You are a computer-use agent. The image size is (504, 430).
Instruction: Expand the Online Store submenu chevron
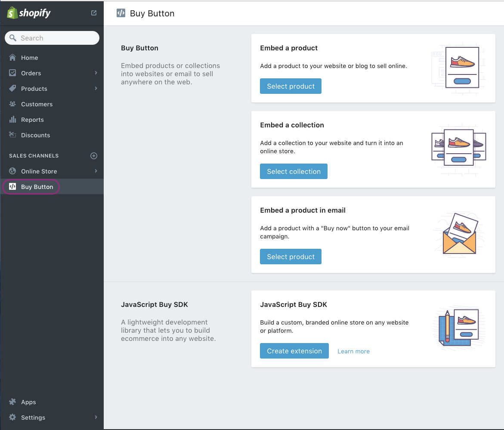coord(96,171)
